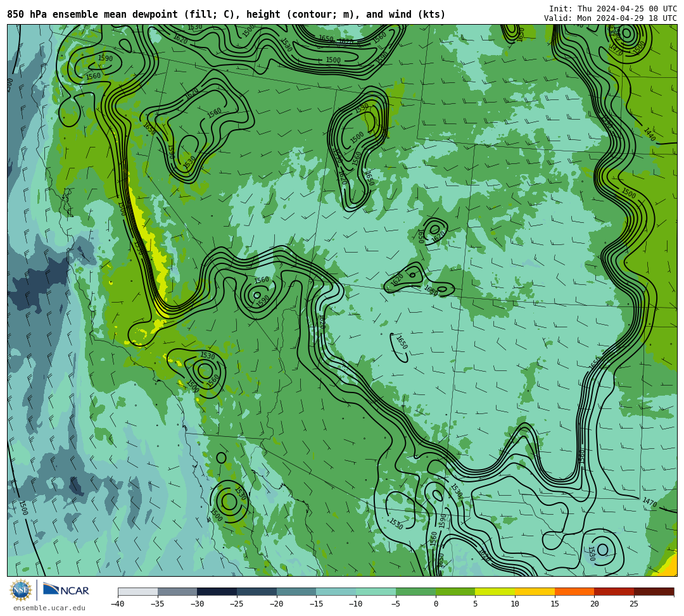Click the colorbar swatch between 10 and 15
Image resolution: width=684 pixels, height=616 pixels.
(x=535, y=591)
